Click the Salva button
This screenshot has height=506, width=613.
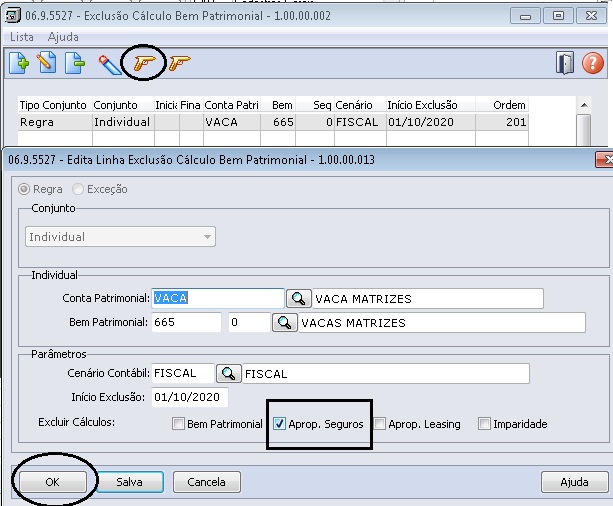tap(129, 482)
